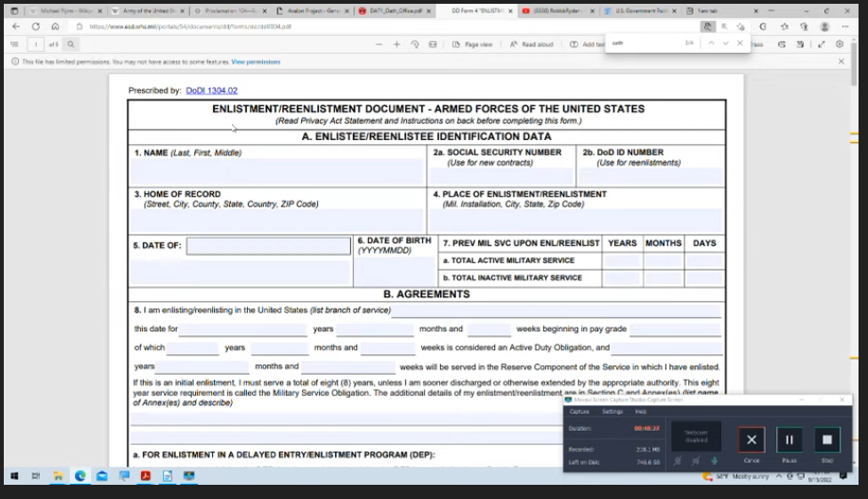The height and width of the screenshot is (499, 868).
Task: Open the browser profile avatar
Action: (x=824, y=27)
